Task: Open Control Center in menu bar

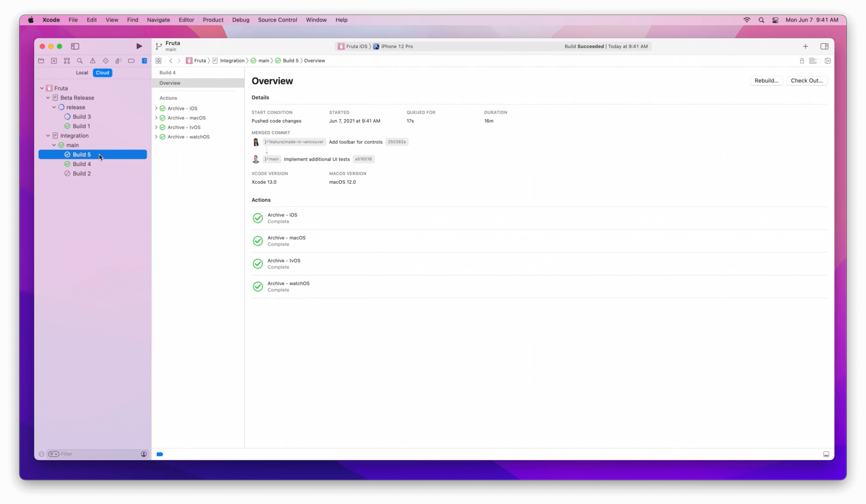Action: 775,20
